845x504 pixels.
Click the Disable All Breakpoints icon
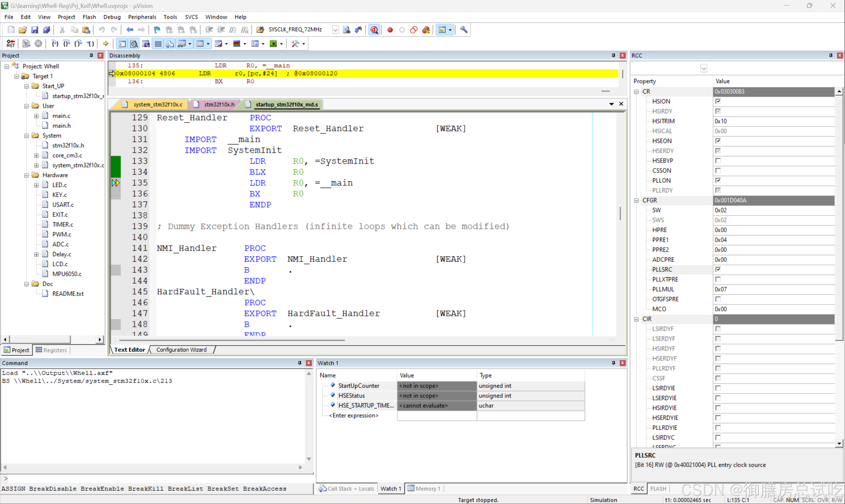tap(414, 30)
